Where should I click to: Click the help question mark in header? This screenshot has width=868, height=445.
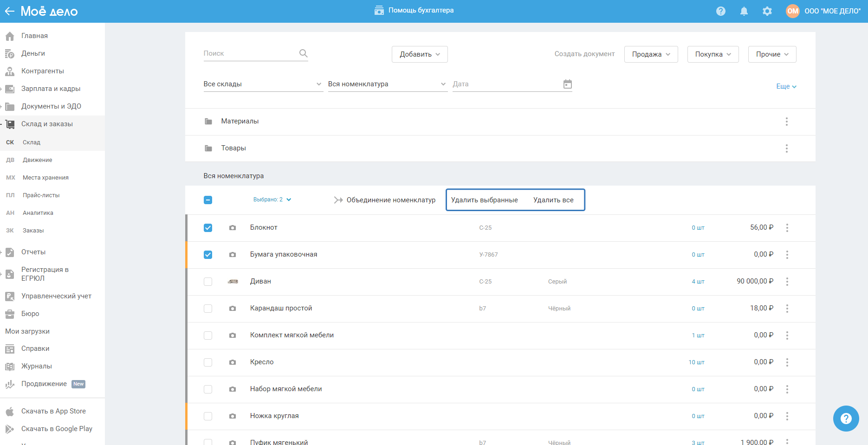pyautogui.click(x=720, y=11)
